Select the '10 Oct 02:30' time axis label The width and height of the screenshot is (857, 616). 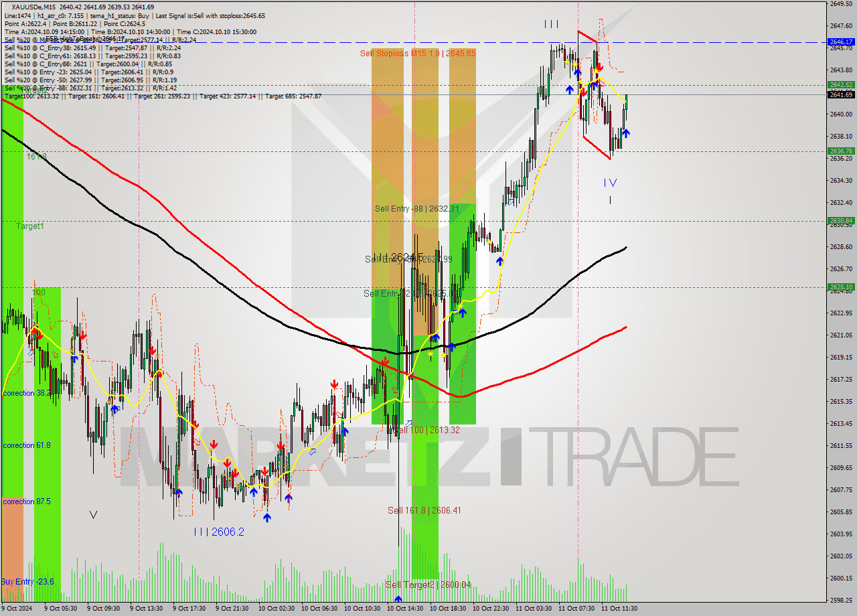tap(277, 609)
